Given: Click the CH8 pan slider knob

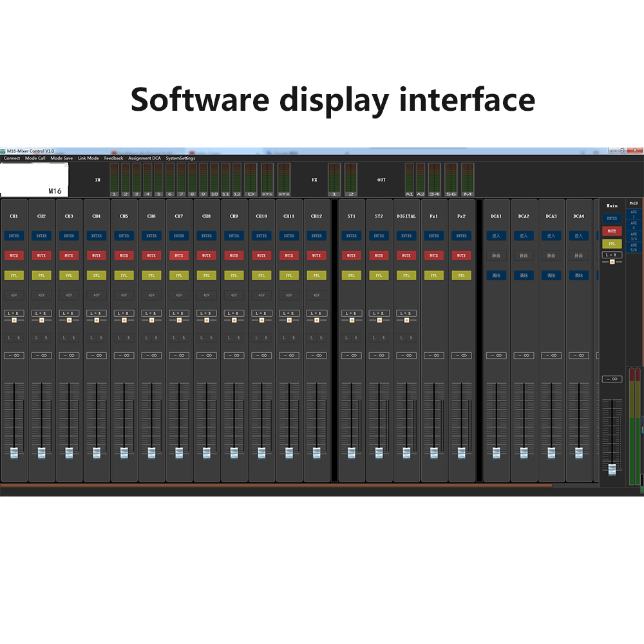Looking at the screenshot, I should [x=207, y=320].
